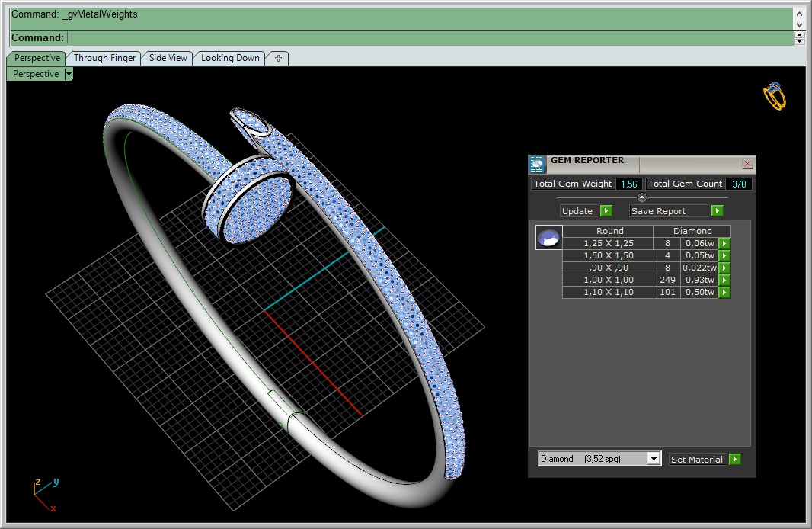Click into the Command input field
This screenshot has width=812, height=529.
430,38
